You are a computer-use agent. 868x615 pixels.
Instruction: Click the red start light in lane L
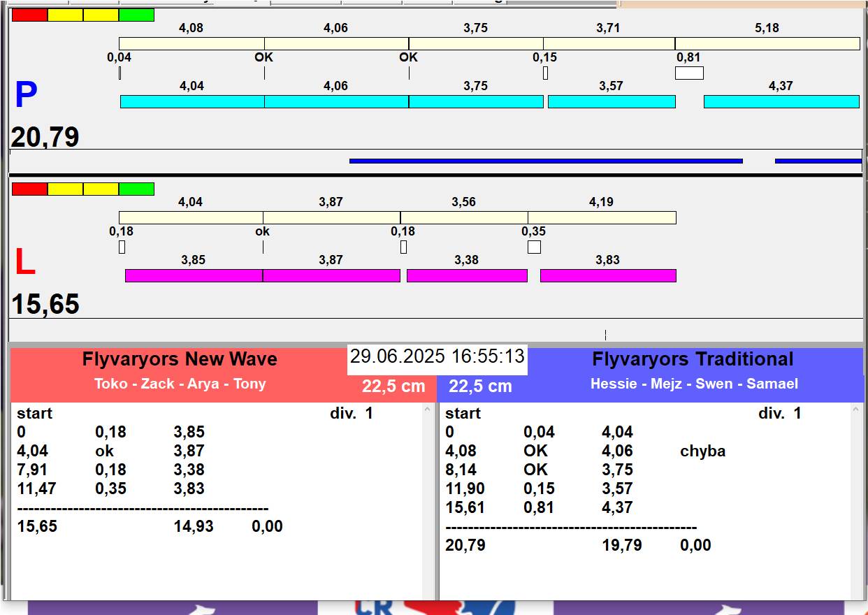coord(30,189)
